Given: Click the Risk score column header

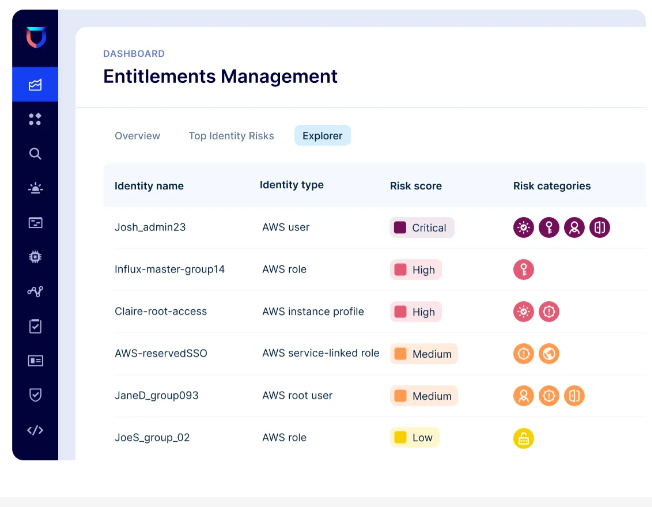Looking at the screenshot, I should 415,186.
